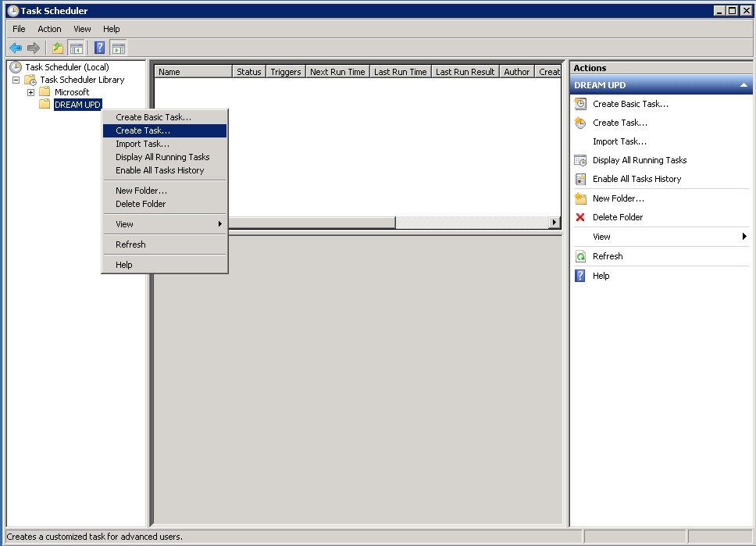Screen dimensions: 756x546
Task: Click the task list horizontal scrollbar right arrow
Action: 555,223
